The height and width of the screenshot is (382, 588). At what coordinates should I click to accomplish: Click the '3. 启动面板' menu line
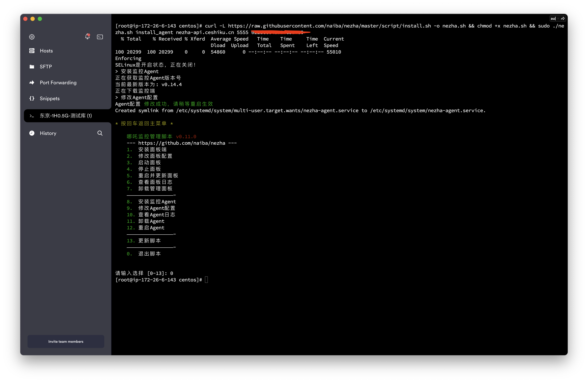pyautogui.click(x=144, y=163)
